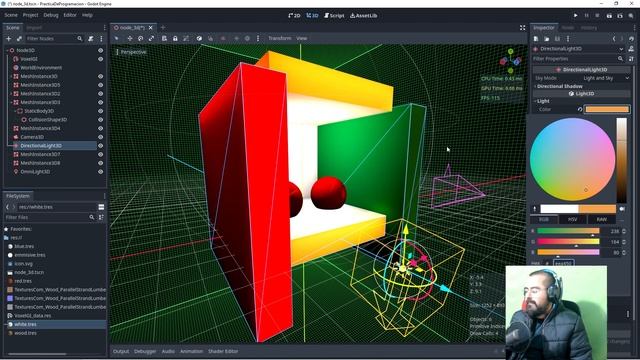Open the Scene menu
The image size is (640, 360).
tap(11, 15)
